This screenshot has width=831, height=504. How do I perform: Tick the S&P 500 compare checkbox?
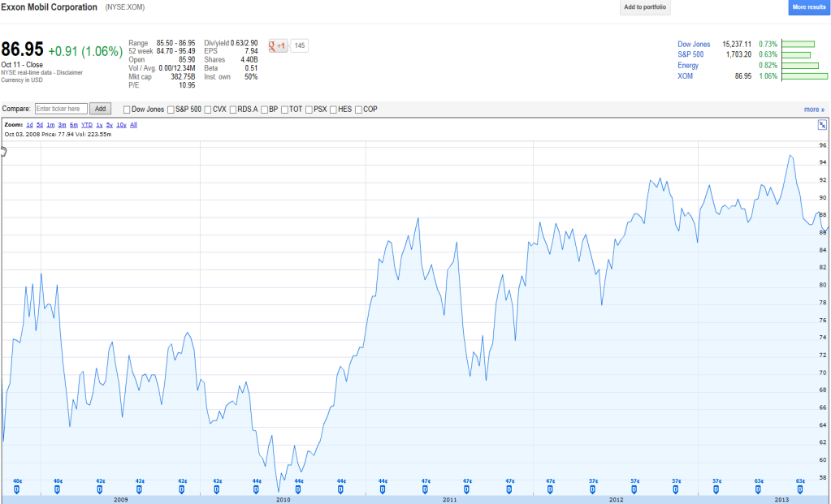(x=171, y=110)
